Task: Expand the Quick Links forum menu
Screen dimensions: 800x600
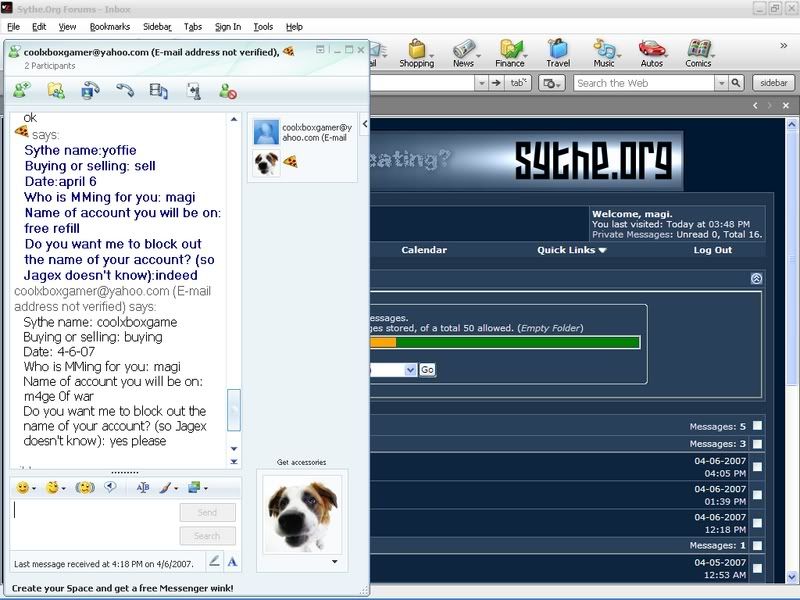Action: click(x=571, y=250)
